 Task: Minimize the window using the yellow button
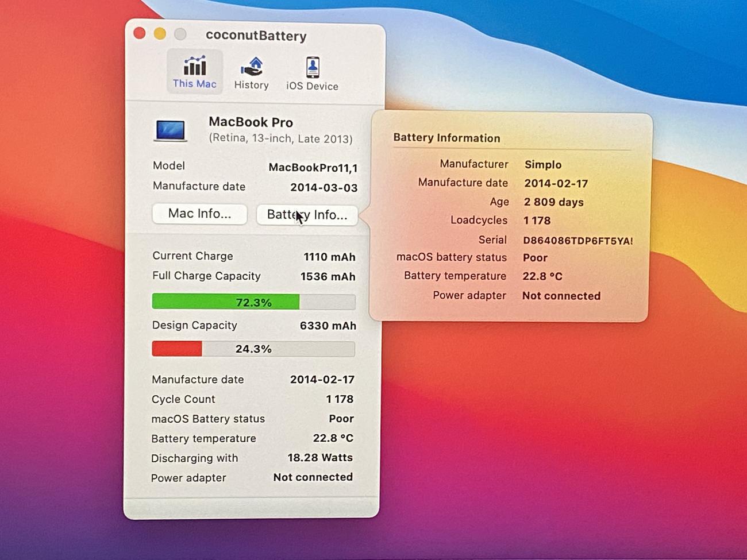click(160, 34)
